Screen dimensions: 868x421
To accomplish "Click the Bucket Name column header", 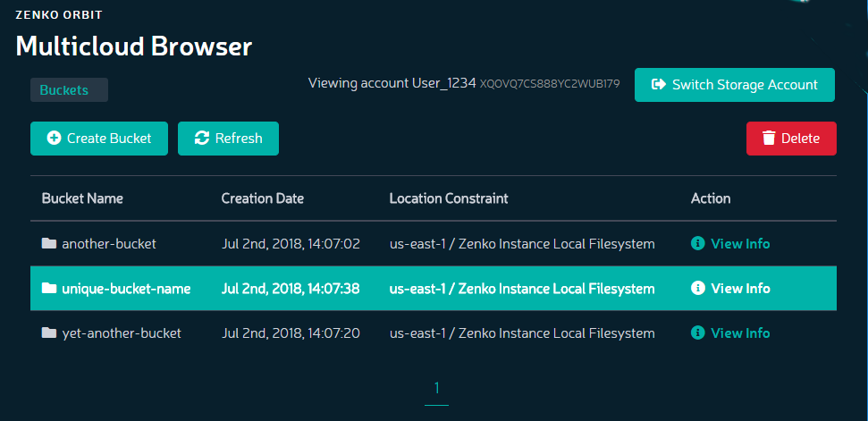I will click(82, 198).
